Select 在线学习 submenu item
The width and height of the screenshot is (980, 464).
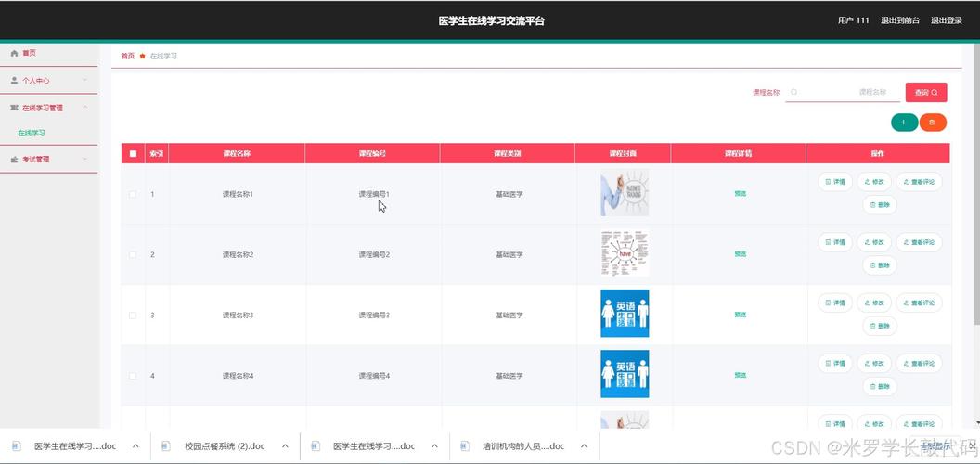click(x=32, y=134)
